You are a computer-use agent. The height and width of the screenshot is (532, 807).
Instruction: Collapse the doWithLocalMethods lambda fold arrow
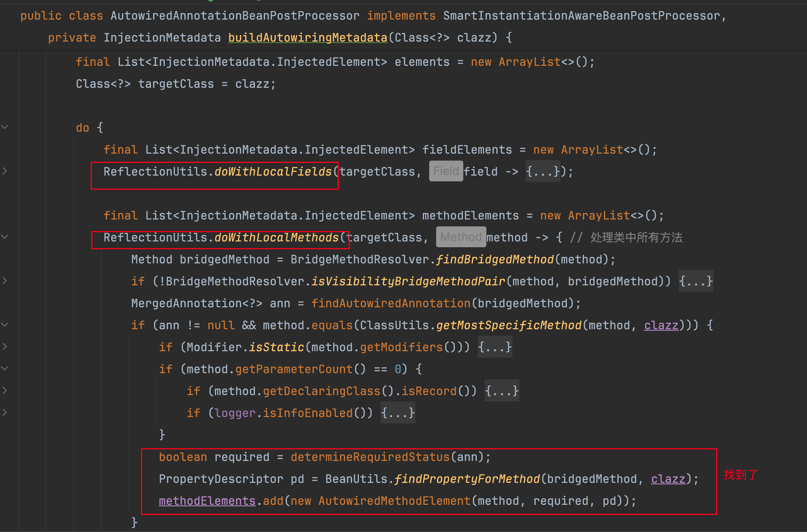(5, 237)
